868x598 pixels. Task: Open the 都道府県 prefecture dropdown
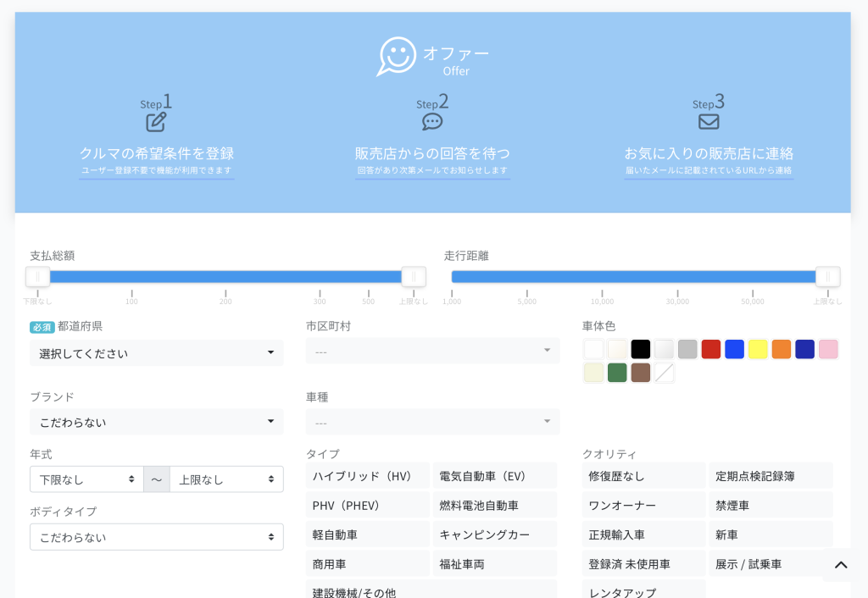click(x=156, y=353)
